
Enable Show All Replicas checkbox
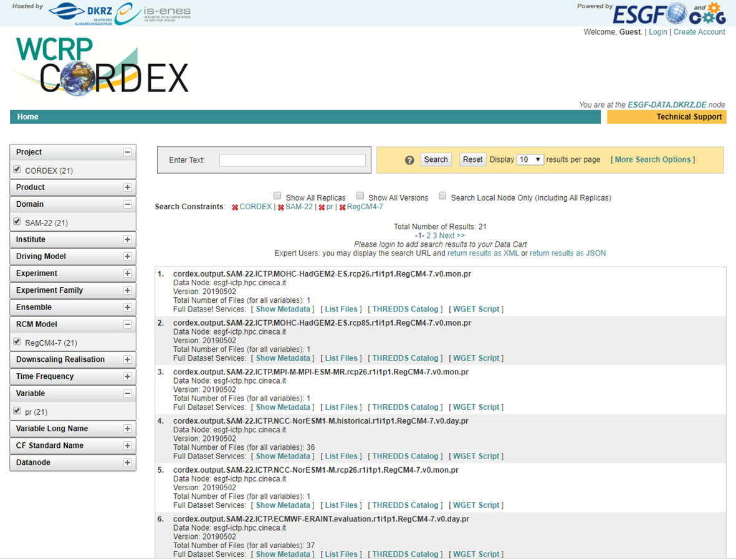point(277,196)
